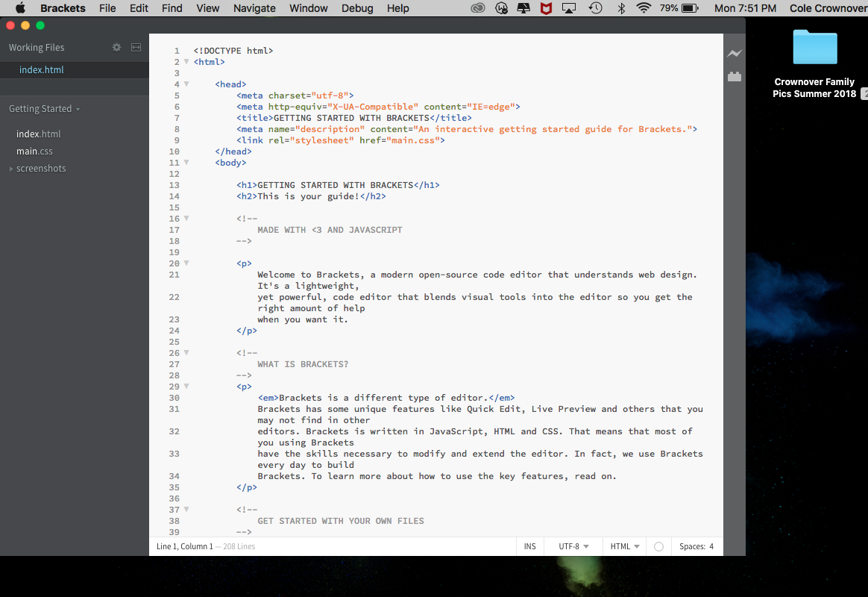Toggle INS insert mode in the status bar
Image resolution: width=868 pixels, height=597 pixels.
[529, 546]
